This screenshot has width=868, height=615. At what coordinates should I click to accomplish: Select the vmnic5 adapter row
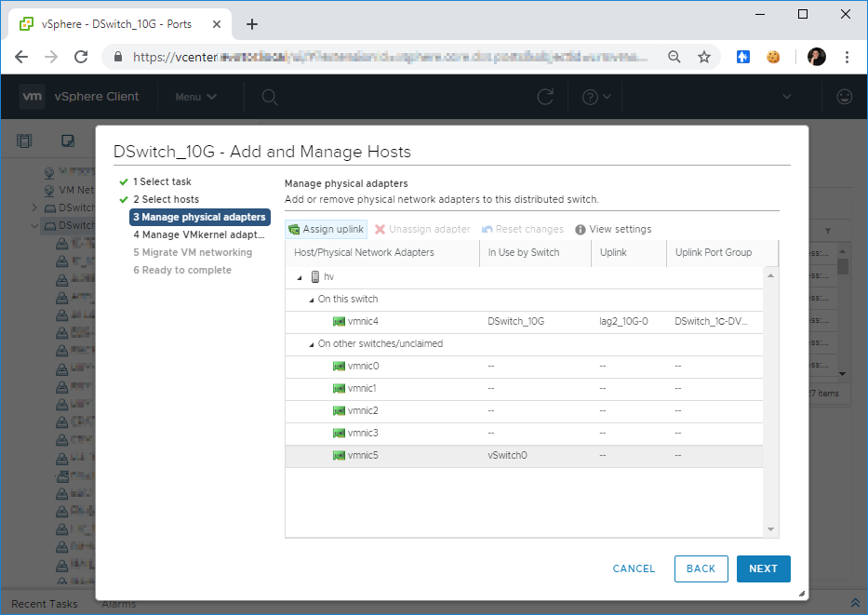524,456
